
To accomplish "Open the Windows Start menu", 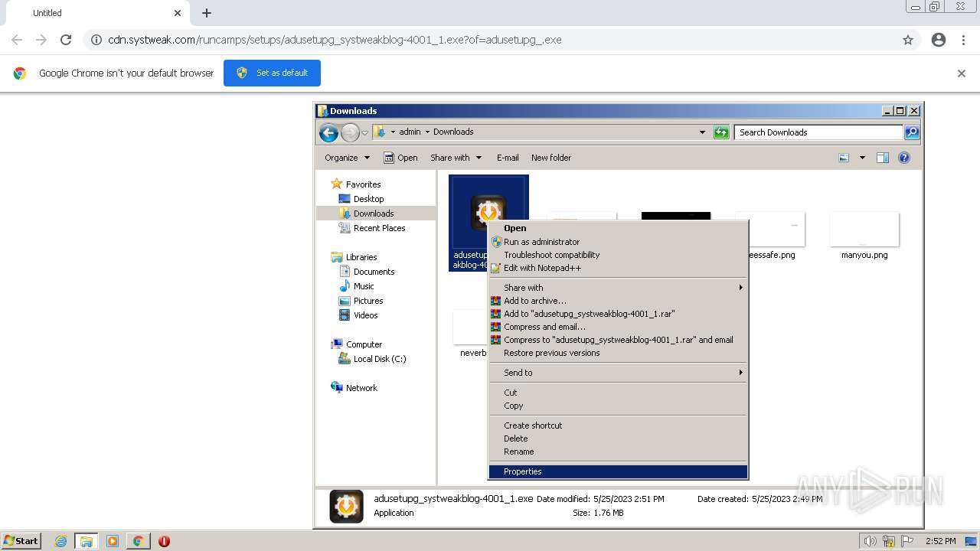I will 21,541.
